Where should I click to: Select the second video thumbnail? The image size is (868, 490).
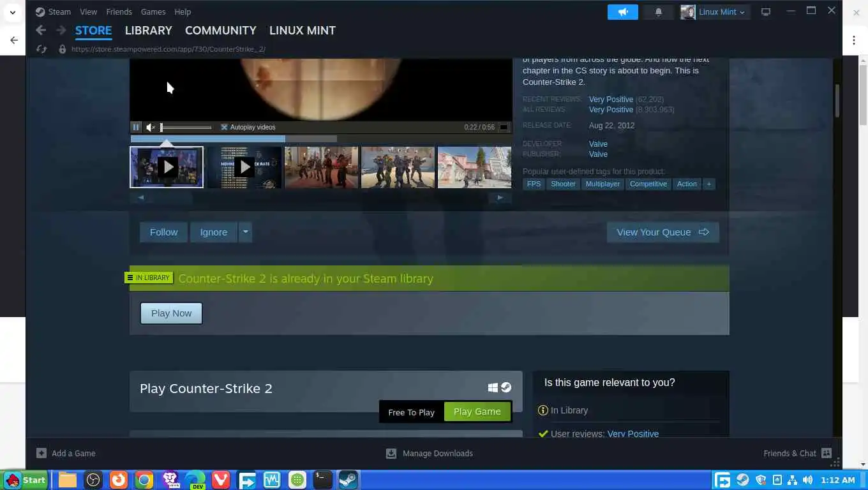tap(244, 167)
